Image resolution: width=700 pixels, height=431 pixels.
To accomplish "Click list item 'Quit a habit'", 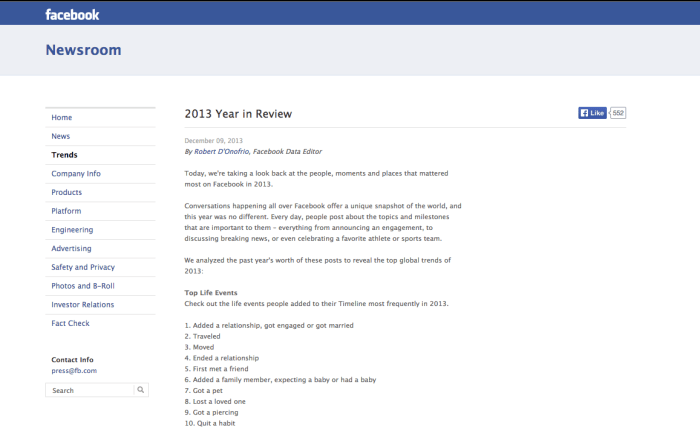I will (214, 423).
